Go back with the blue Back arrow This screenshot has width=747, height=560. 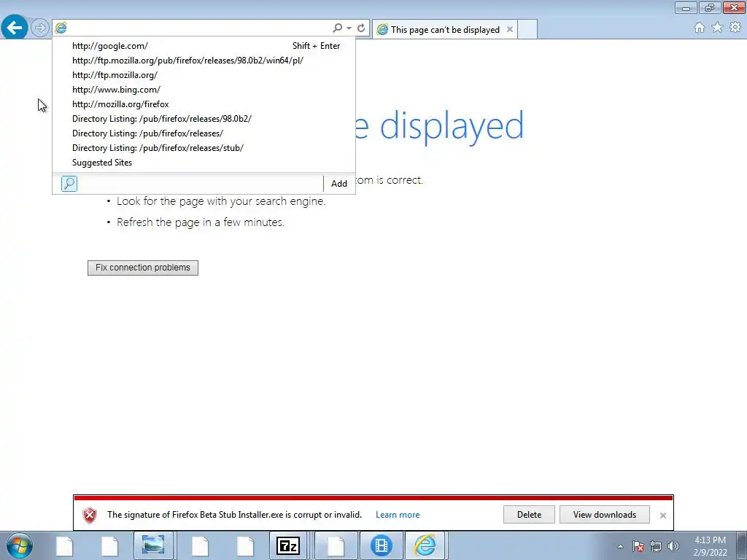click(x=15, y=28)
